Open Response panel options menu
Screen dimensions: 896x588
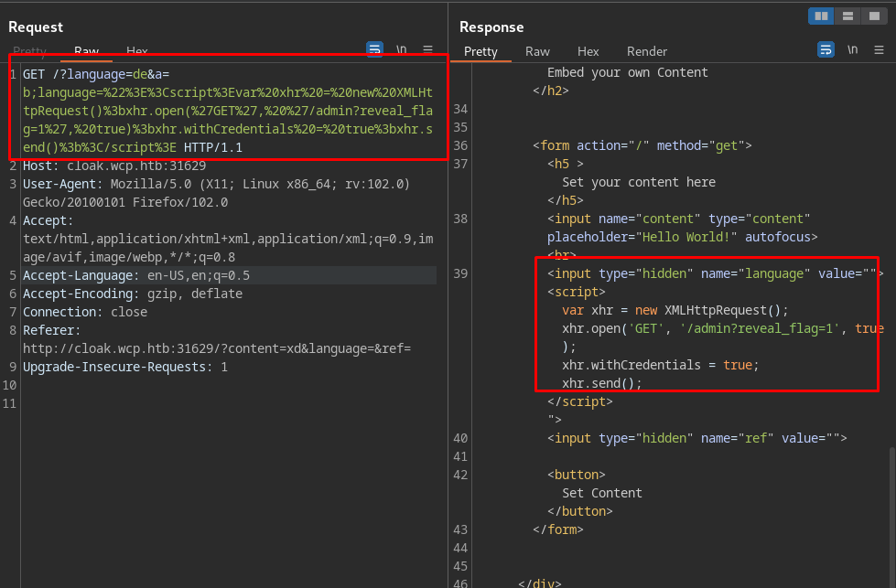[879, 49]
